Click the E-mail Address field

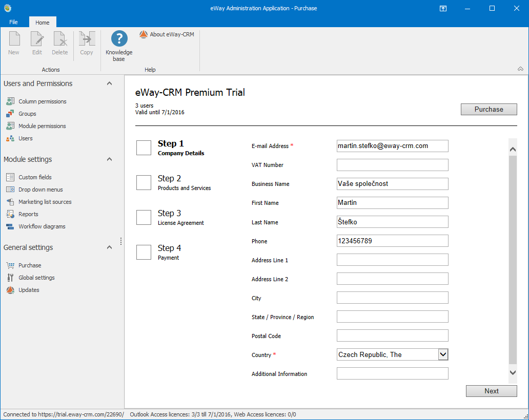tap(392, 146)
